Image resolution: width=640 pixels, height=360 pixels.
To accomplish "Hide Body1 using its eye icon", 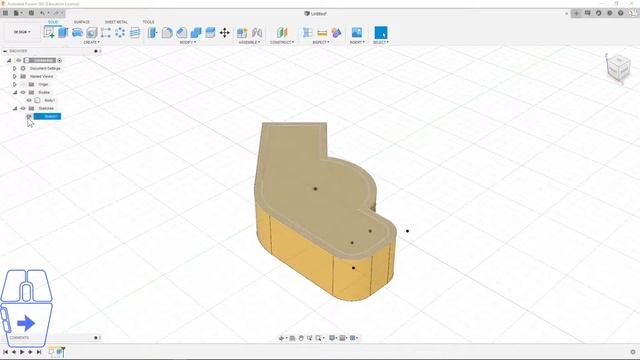I will click(x=29, y=100).
